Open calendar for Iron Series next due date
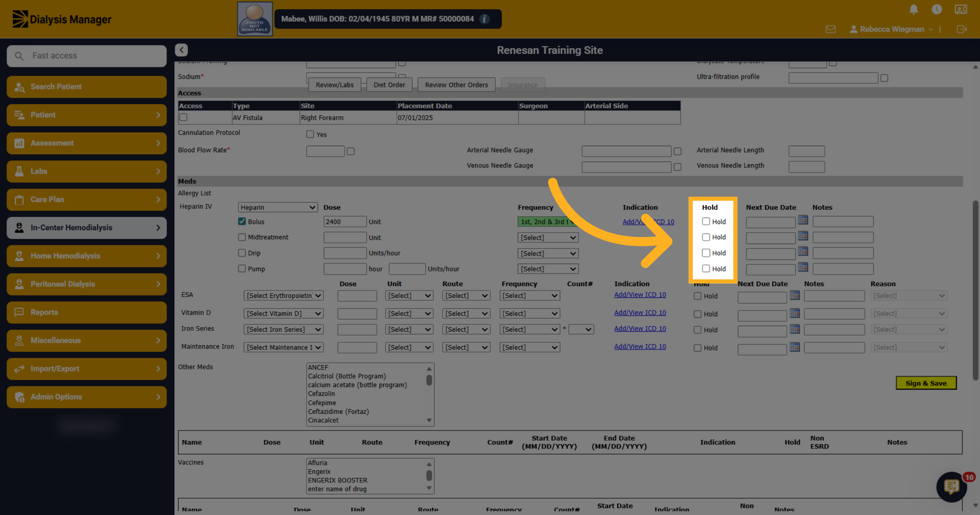Screen dimensions: 980x515 pyautogui.click(x=795, y=329)
